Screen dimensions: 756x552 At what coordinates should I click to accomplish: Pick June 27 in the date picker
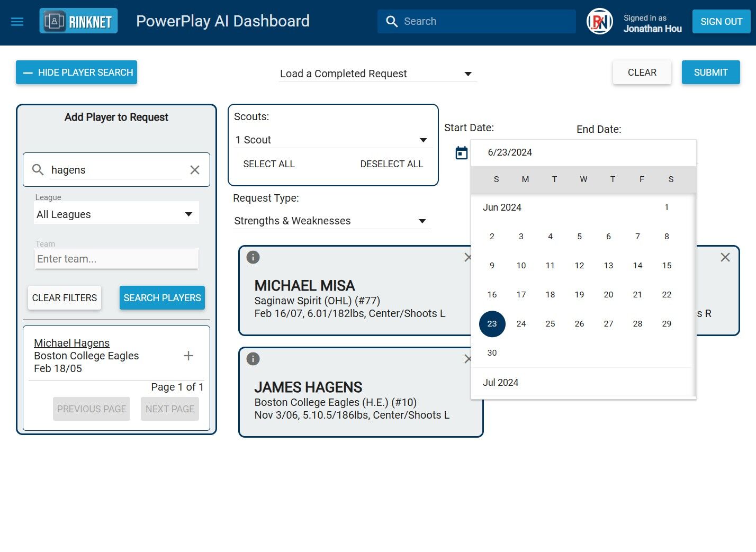[x=608, y=324]
